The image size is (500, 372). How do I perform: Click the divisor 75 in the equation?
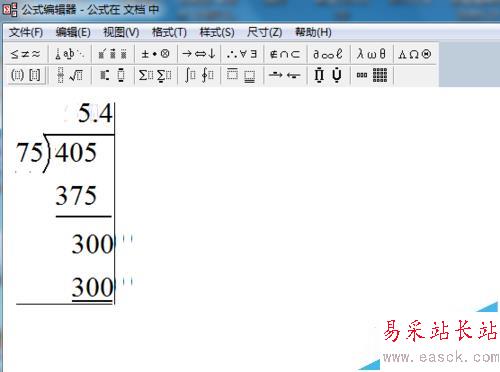pos(30,153)
